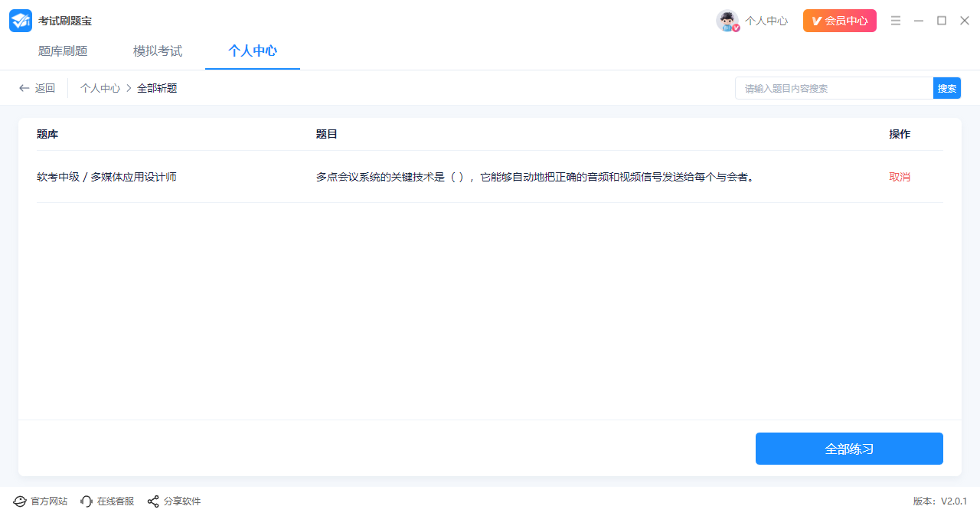Screen dimensions: 980x516
Task: Focus the question search input field
Action: point(834,88)
